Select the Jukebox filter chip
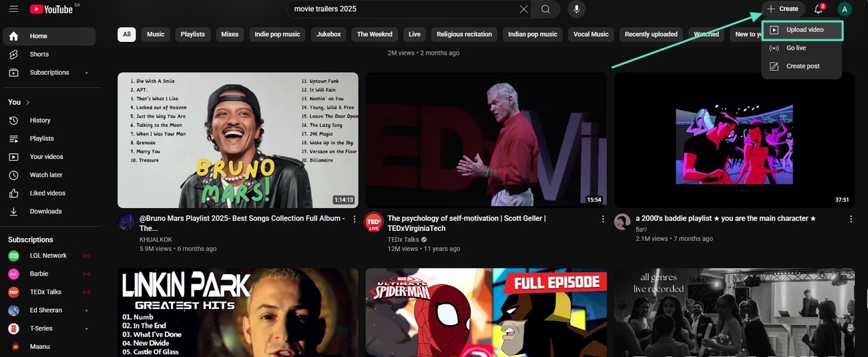The image size is (868, 357). point(329,34)
